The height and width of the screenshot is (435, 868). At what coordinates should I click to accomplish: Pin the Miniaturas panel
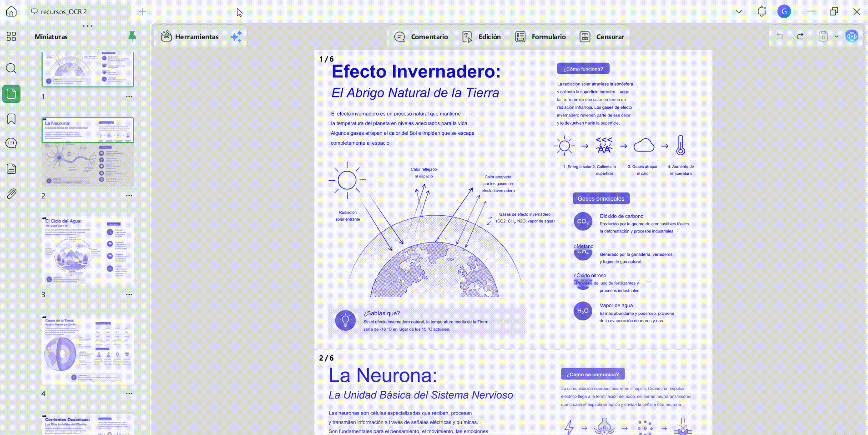[x=132, y=36]
